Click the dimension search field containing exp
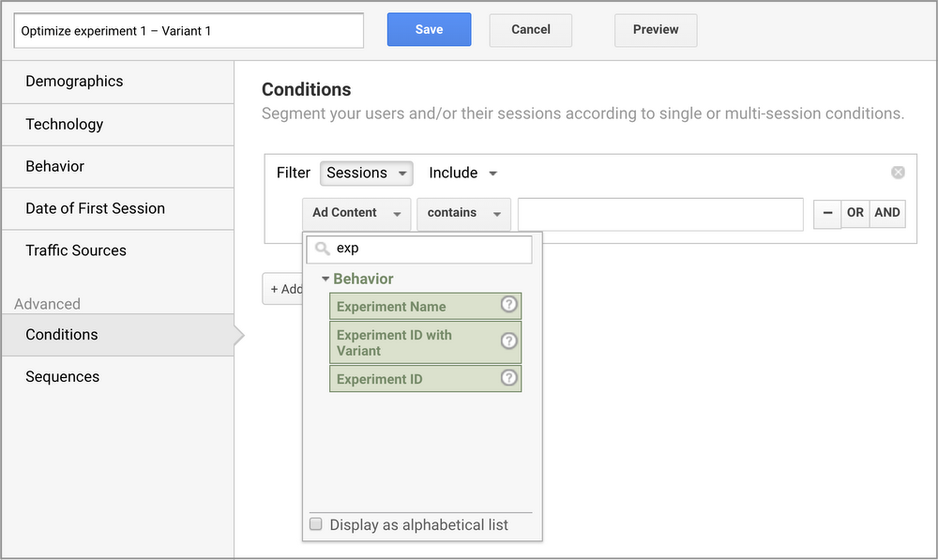938x560 pixels. pos(418,249)
